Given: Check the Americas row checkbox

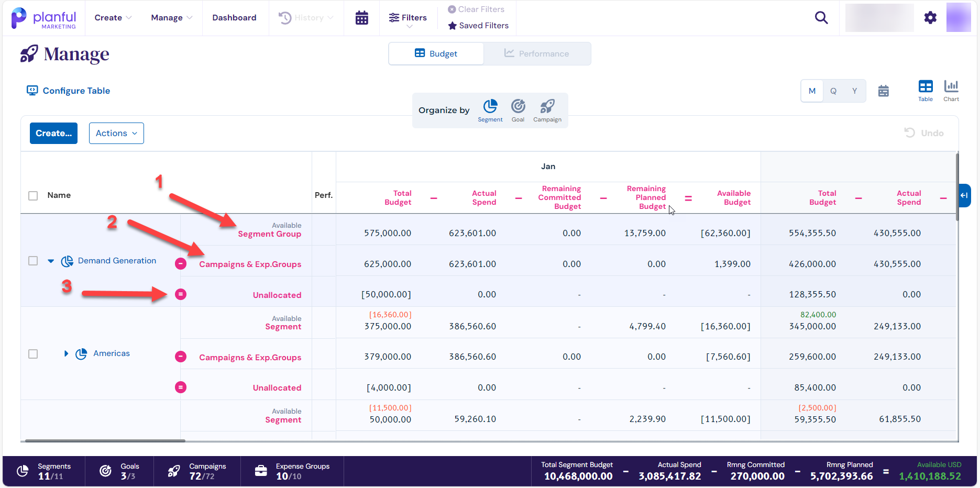Looking at the screenshot, I should [x=33, y=354].
